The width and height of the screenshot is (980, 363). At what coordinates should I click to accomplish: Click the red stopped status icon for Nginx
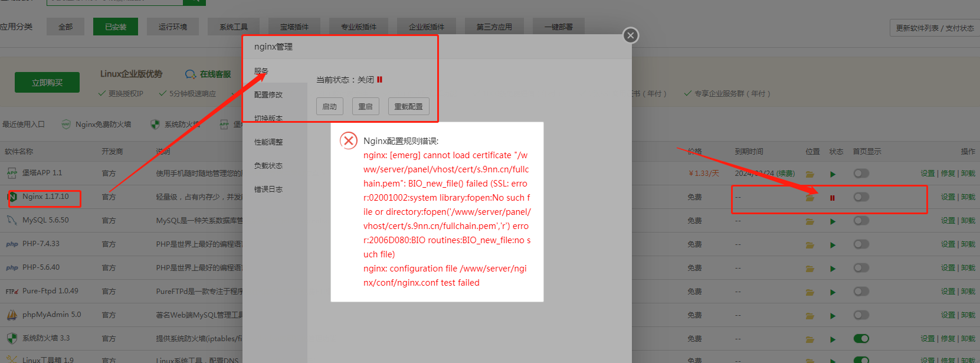tap(832, 198)
